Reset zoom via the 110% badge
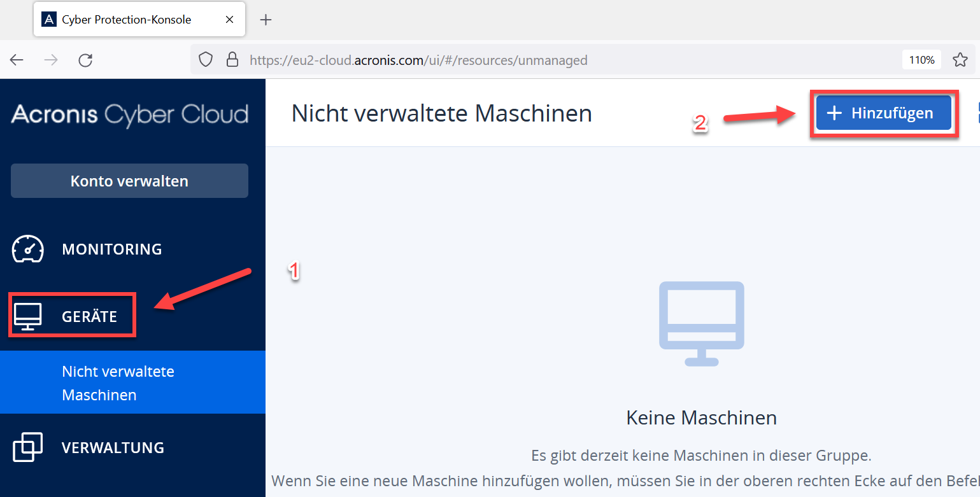980x497 pixels. point(921,60)
